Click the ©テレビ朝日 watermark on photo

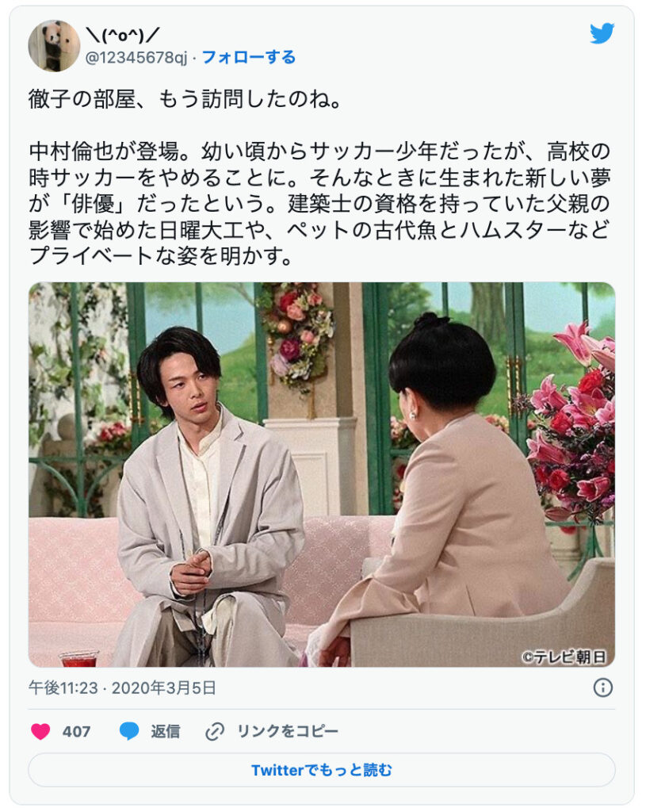pyautogui.click(x=564, y=657)
